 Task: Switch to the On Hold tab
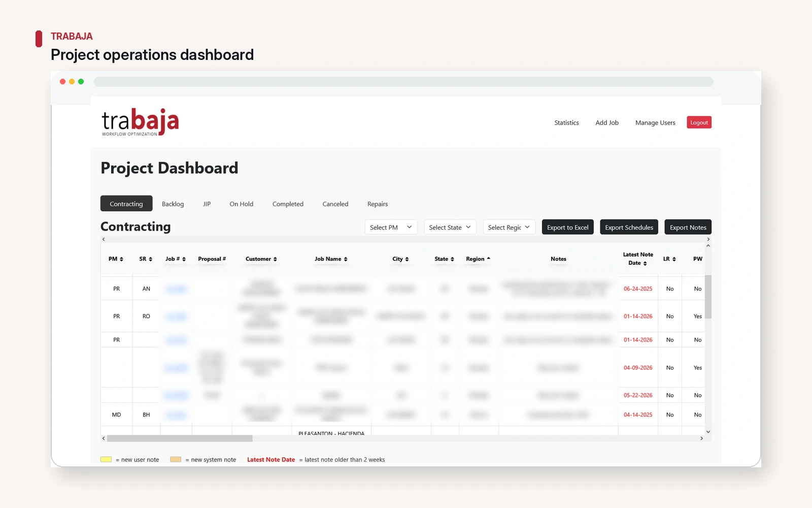[x=241, y=204]
